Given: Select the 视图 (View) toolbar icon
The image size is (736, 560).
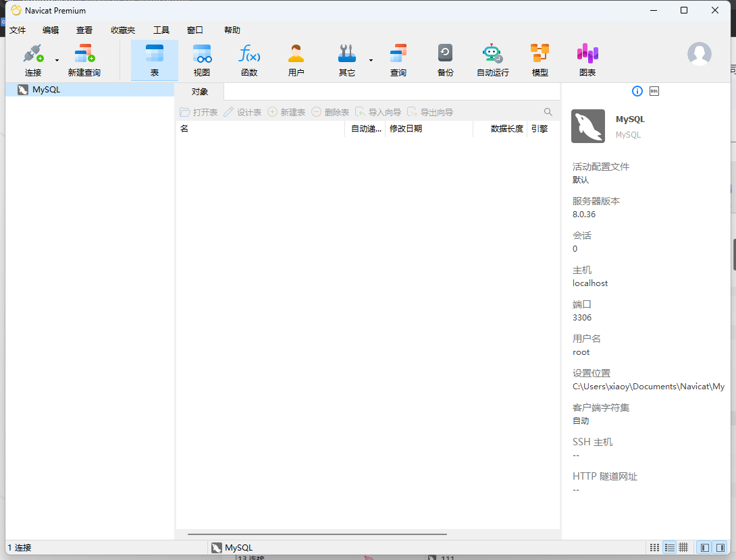Looking at the screenshot, I should tap(201, 59).
